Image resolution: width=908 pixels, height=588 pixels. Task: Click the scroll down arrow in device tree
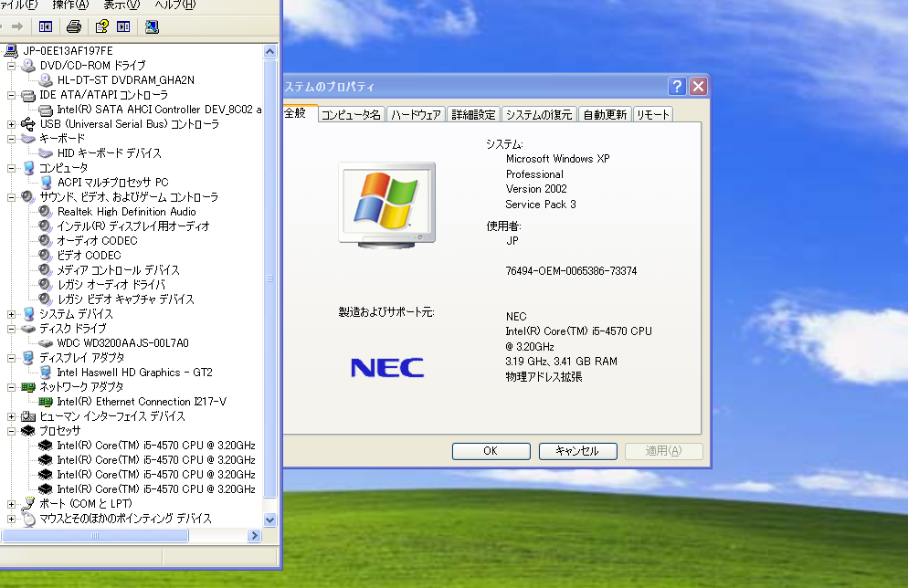click(x=269, y=520)
